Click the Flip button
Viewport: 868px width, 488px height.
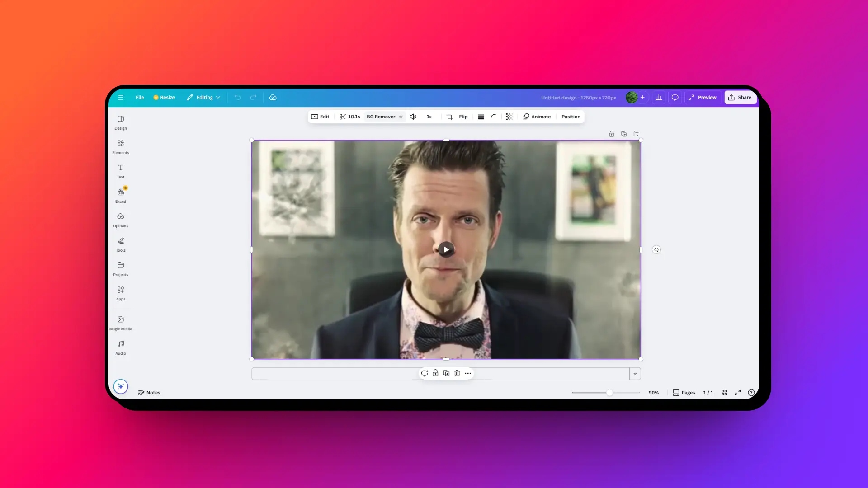[463, 117]
